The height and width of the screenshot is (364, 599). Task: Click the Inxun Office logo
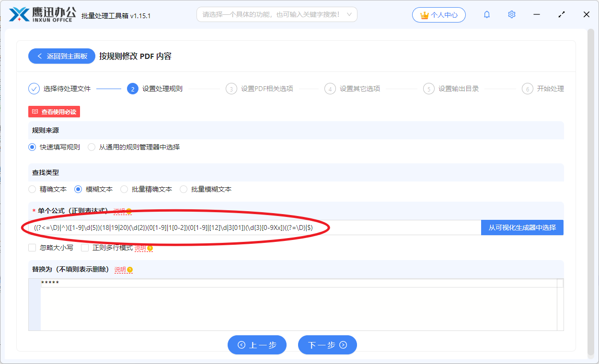[42, 14]
